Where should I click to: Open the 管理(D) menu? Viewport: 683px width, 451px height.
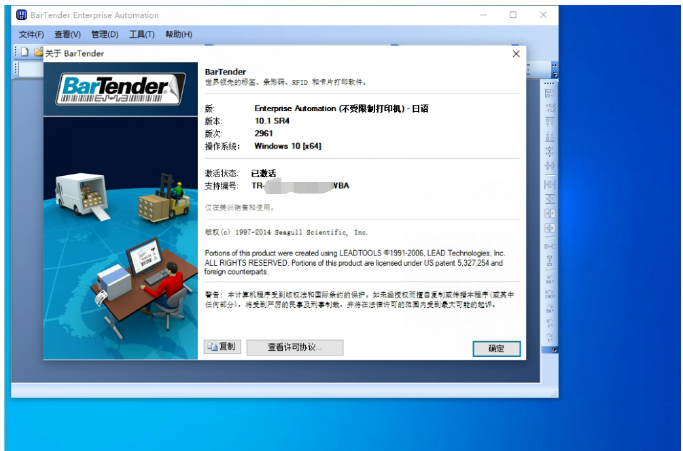pyautogui.click(x=105, y=34)
